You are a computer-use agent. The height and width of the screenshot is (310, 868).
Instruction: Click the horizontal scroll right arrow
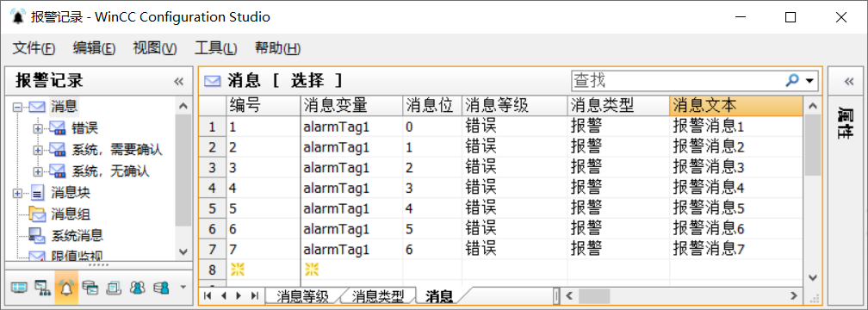[794, 295]
